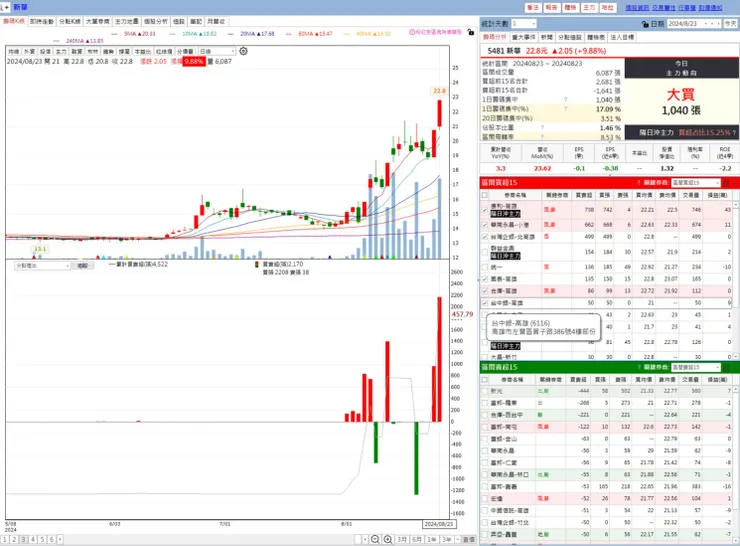This screenshot has width=740, height=546.
Task: Toggle select-all checkbox in 區間買超15 header
Action: click(x=485, y=195)
